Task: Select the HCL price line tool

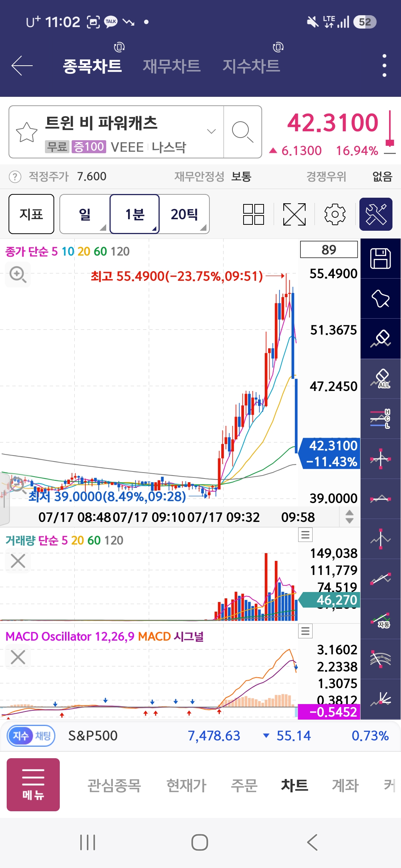Action: pos(381,419)
